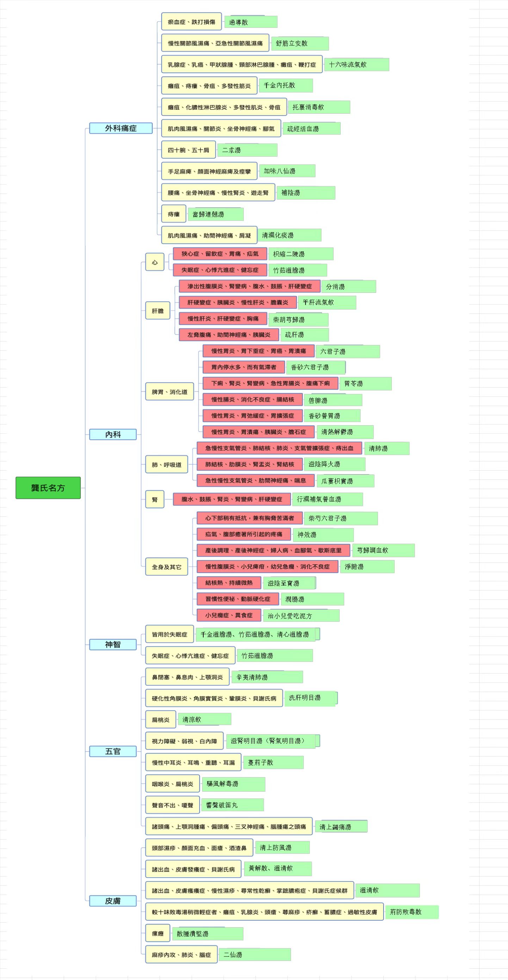The width and height of the screenshot is (508, 980).
Task: Select the 治小兒愛吃泥方 label
Action: click(301, 616)
